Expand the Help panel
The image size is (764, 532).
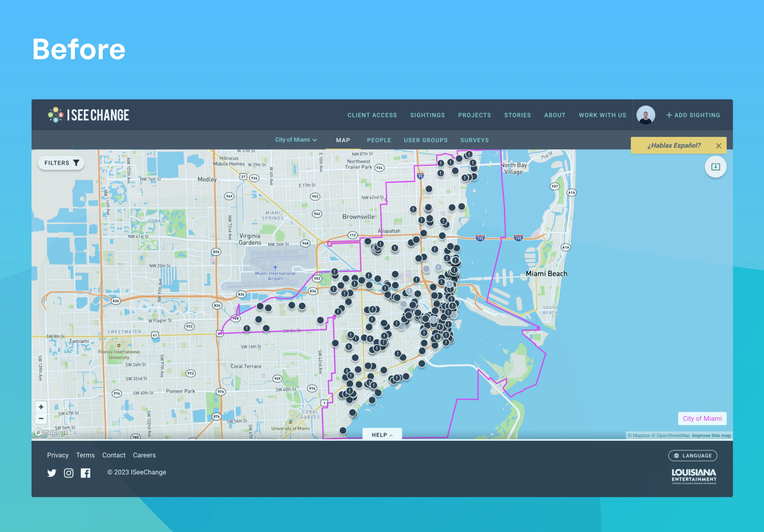[x=382, y=435]
